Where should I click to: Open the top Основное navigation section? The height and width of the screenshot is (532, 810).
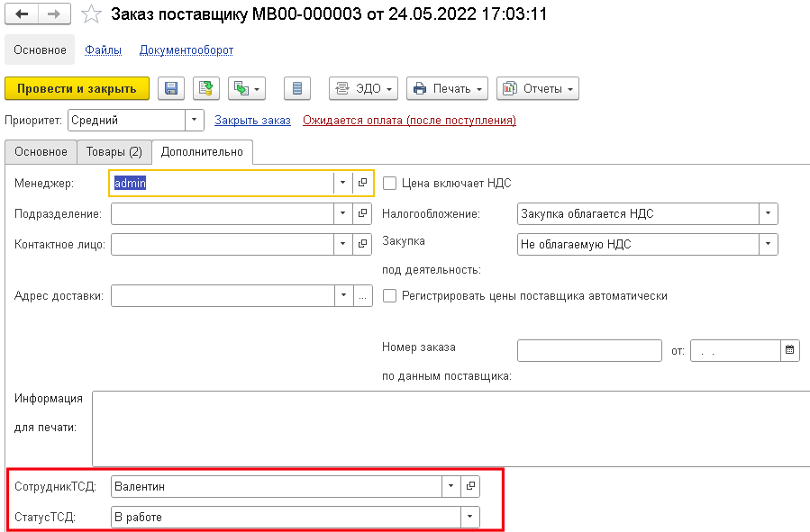[40, 50]
